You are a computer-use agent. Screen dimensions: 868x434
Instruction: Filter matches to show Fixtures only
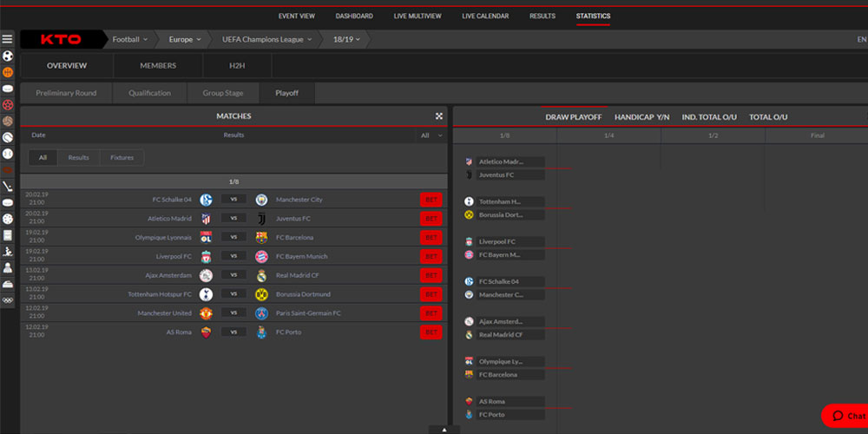122,158
